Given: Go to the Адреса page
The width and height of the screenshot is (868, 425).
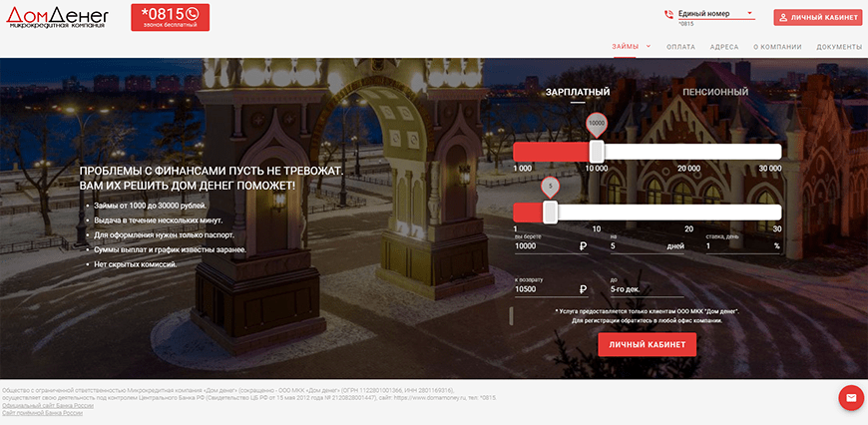Looking at the screenshot, I should [724, 47].
